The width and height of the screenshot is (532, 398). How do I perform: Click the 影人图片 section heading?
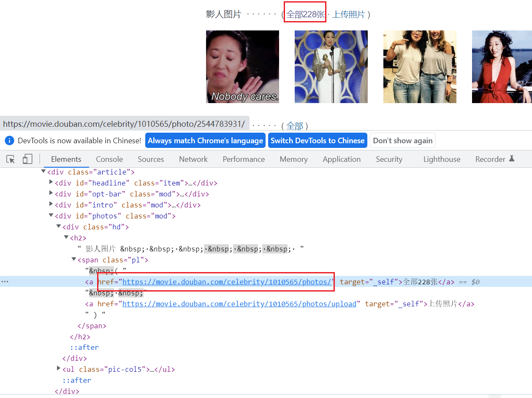point(223,14)
